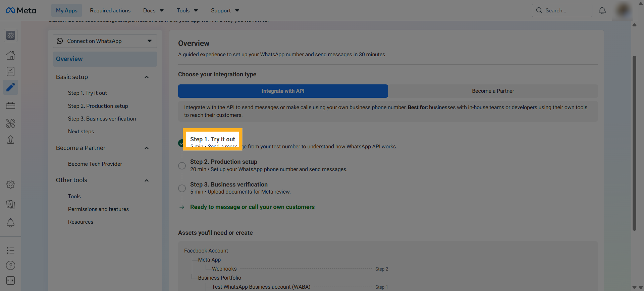The width and height of the screenshot is (644, 291).
Task: Click the page vertical scrollbar
Action: [634, 143]
